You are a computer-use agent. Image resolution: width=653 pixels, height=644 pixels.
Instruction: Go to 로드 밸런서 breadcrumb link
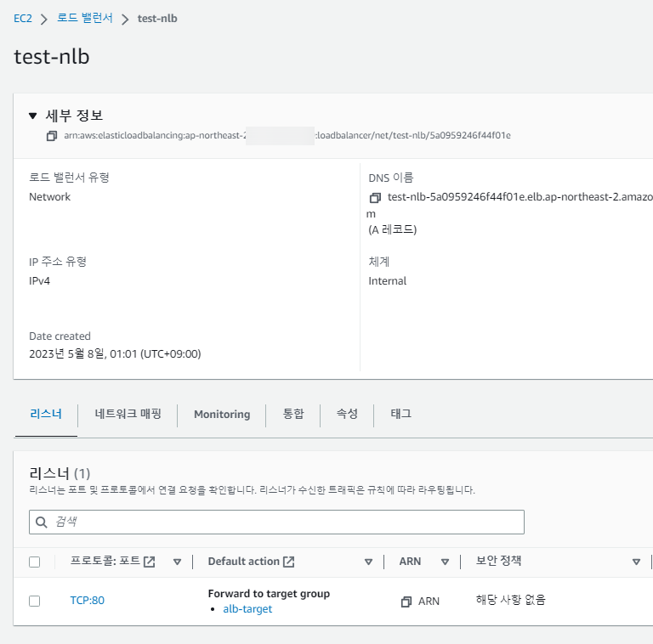click(85, 18)
